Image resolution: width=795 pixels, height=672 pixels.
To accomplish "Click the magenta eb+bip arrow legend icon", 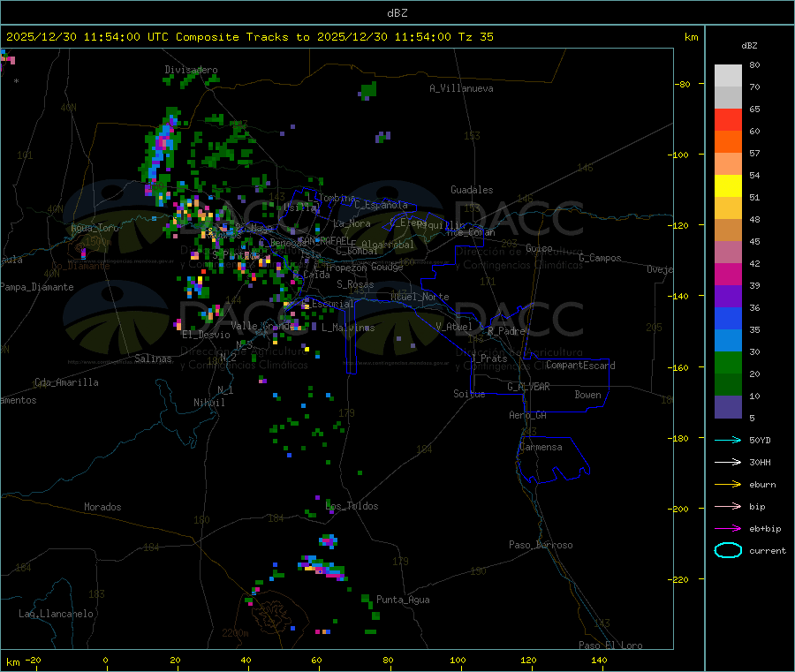I will click(728, 529).
